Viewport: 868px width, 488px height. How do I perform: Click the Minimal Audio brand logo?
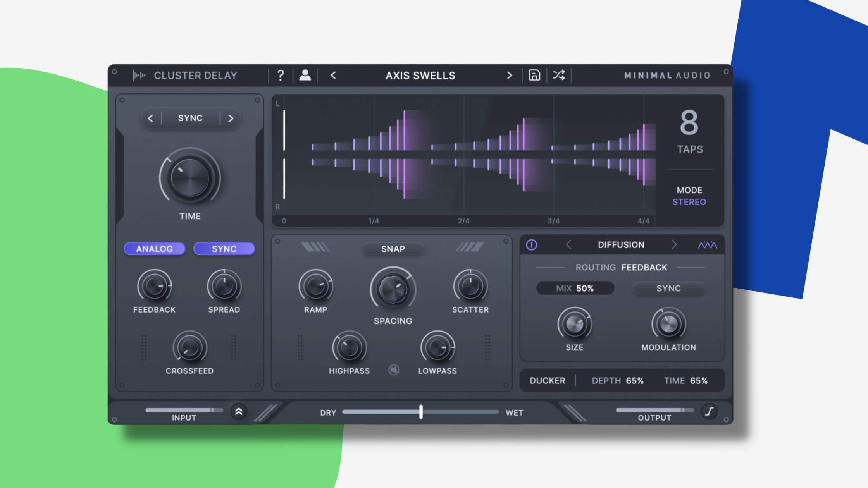point(667,76)
